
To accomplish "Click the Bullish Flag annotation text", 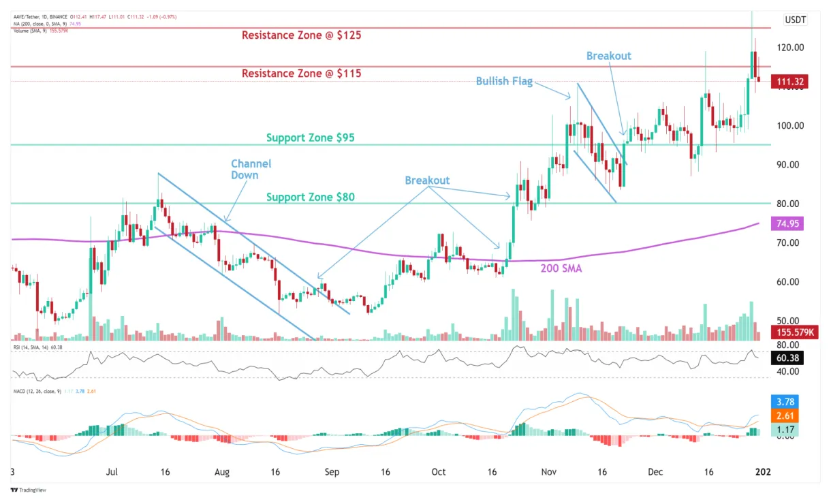I will point(505,81).
